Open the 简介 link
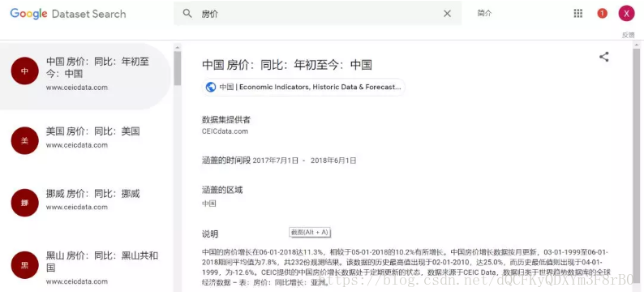This screenshot has height=296, width=644. click(x=484, y=14)
